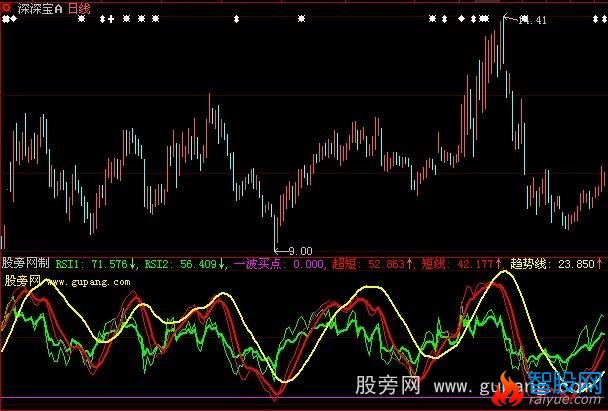Viewport: 608px width, 411px height.
Task: Click the 11.41 highest price label
Action: click(533, 20)
